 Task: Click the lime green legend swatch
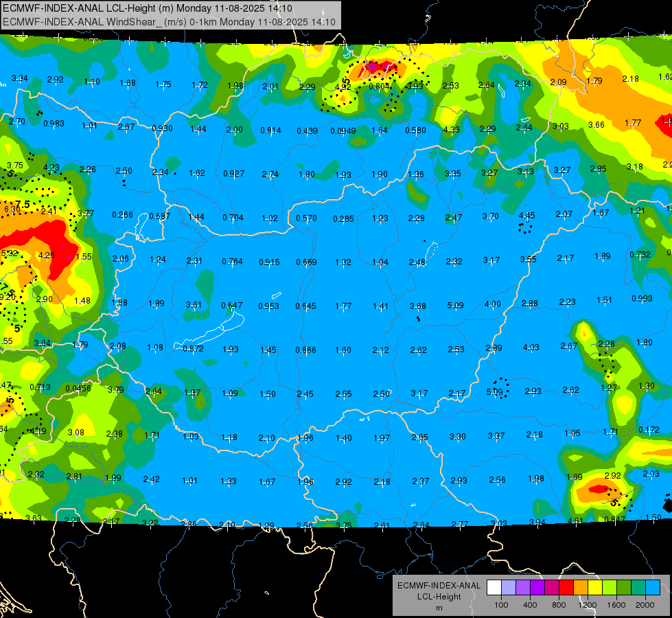(610, 588)
